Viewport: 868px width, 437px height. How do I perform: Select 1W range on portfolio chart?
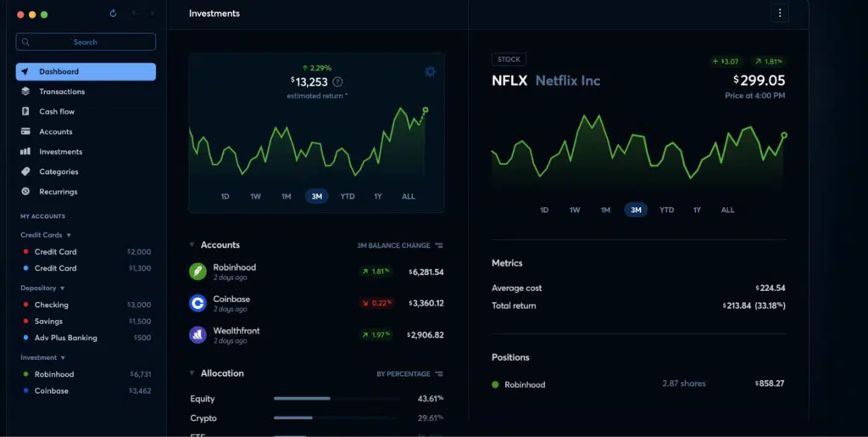click(255, 196)
